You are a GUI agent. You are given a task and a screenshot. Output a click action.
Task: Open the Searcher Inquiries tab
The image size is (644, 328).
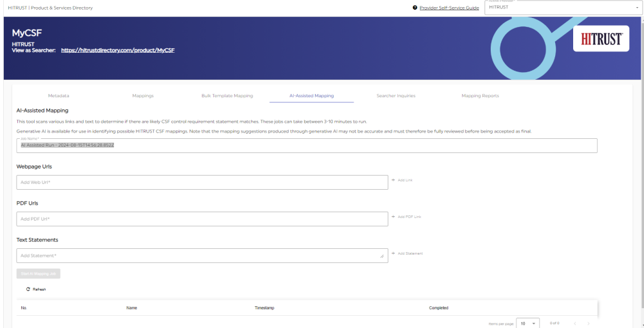tap(396, 96)
